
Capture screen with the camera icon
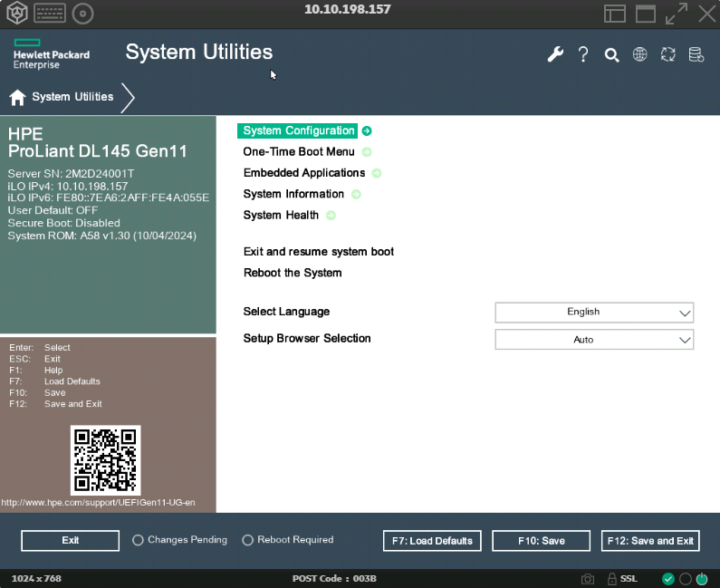587,579
